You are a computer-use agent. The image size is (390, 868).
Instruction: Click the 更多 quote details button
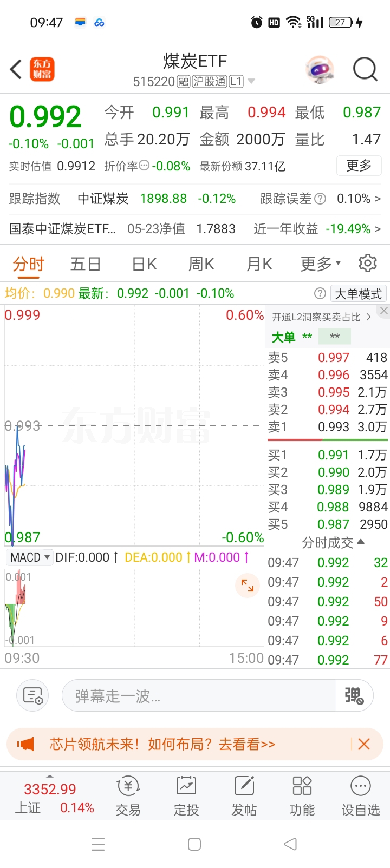tap(359, 166)
